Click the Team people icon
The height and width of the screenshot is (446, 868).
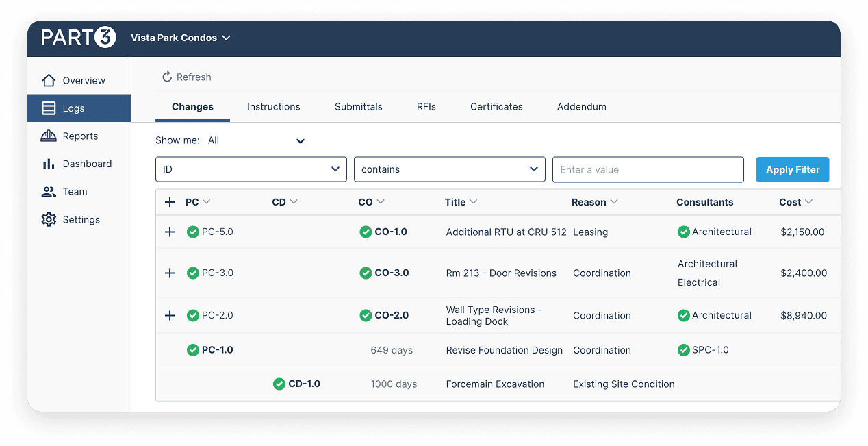(49, 192)
